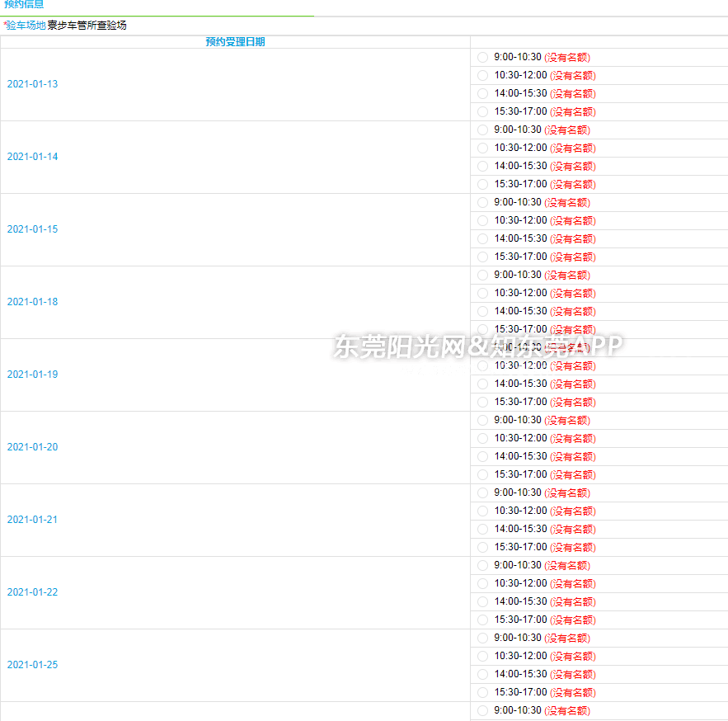The height and width of the screenshot is (721, 728).
Task: Click the 2021-01-18 date link
Action: coord(33,302)
